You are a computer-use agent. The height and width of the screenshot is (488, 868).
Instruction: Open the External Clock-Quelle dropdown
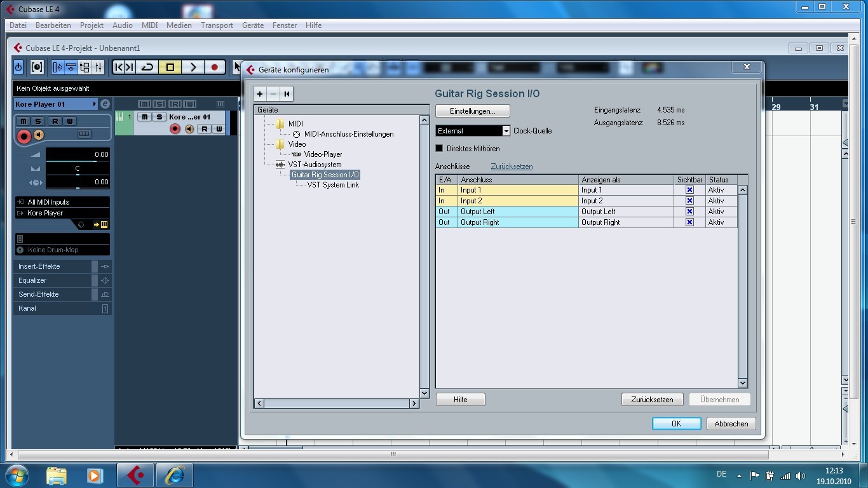[x=473, y=130]
